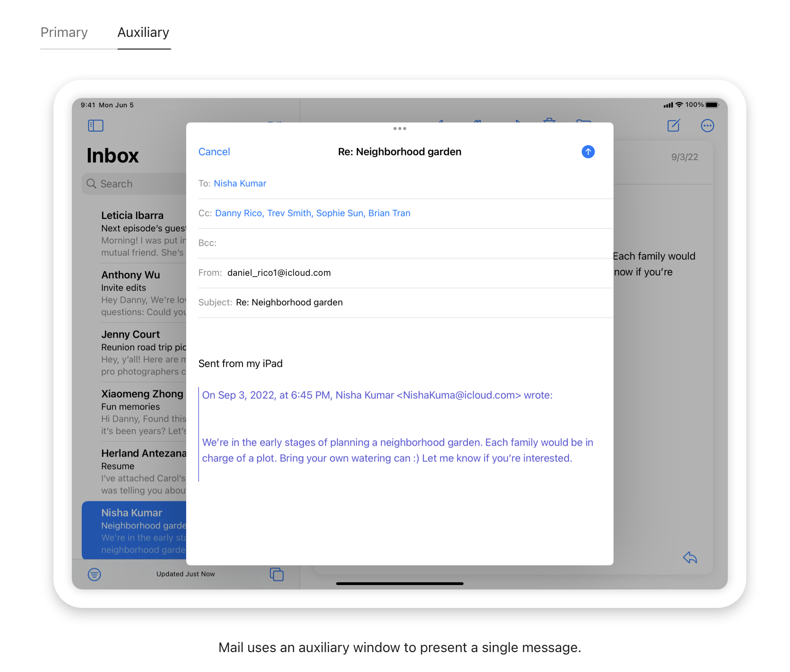Open the mailbox filter icon
790x672 pixels.
tap(94, 574)
